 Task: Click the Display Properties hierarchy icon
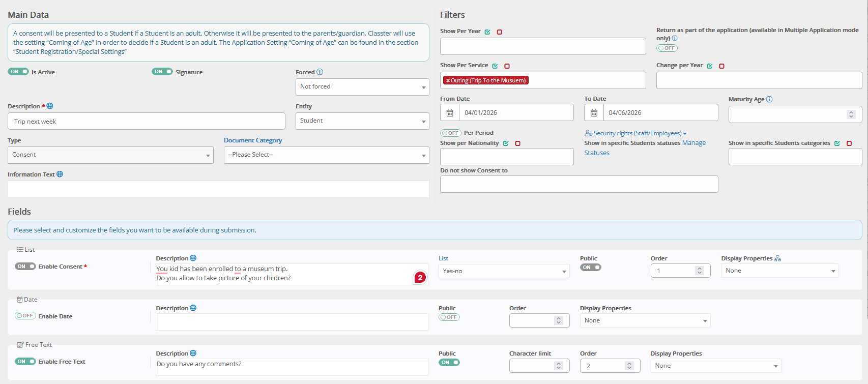[x=777, y=258]
